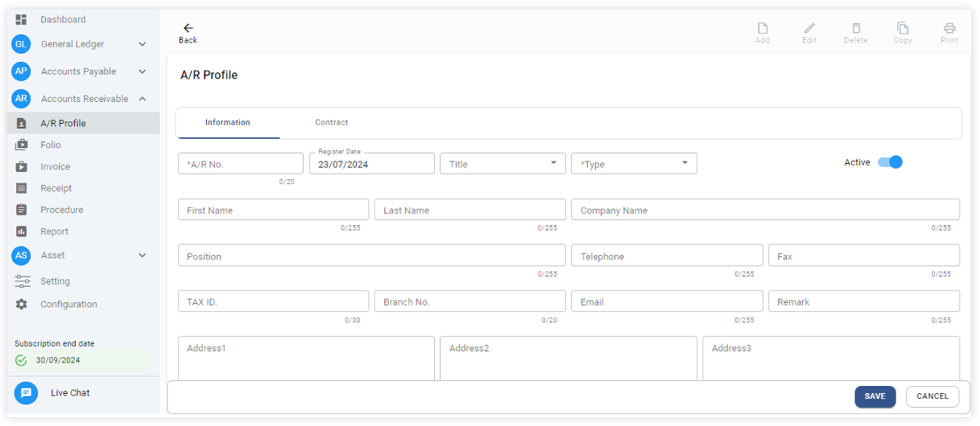
Task: Select the Information tab
Action: (x=227, y=123)
